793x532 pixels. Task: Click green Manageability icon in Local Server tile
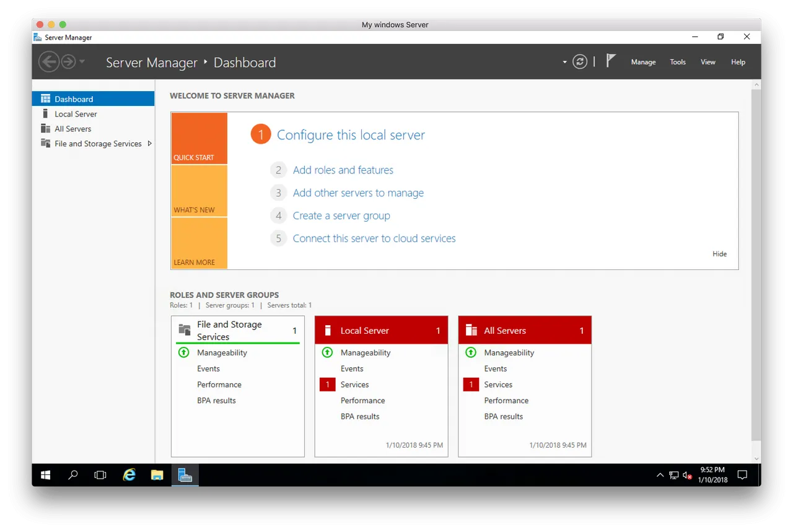tap(327, 352)
